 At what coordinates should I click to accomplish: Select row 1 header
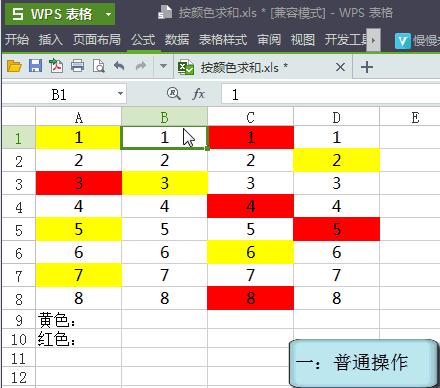coord(19,138)
